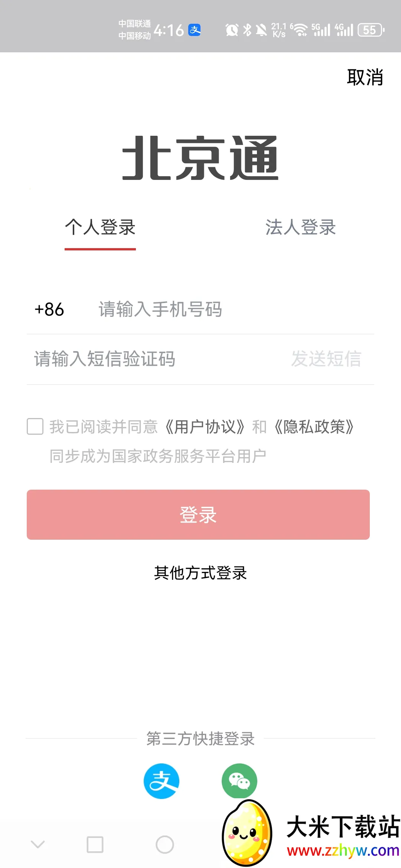Open the +86 country code selector

point(49,309)
